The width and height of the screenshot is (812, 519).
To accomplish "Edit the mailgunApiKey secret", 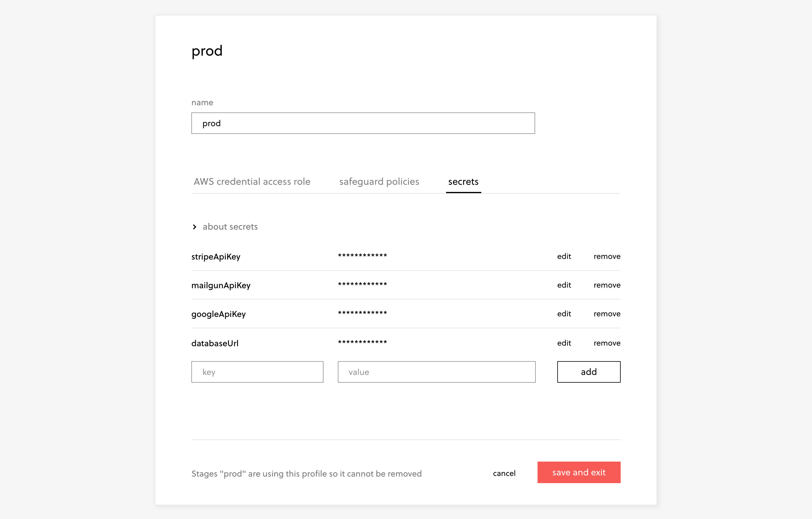I will coord(564,285).
